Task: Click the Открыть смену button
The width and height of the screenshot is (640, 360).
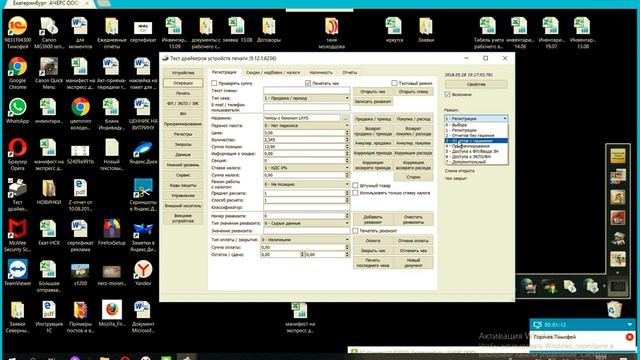Action: (x=413, y=91)
